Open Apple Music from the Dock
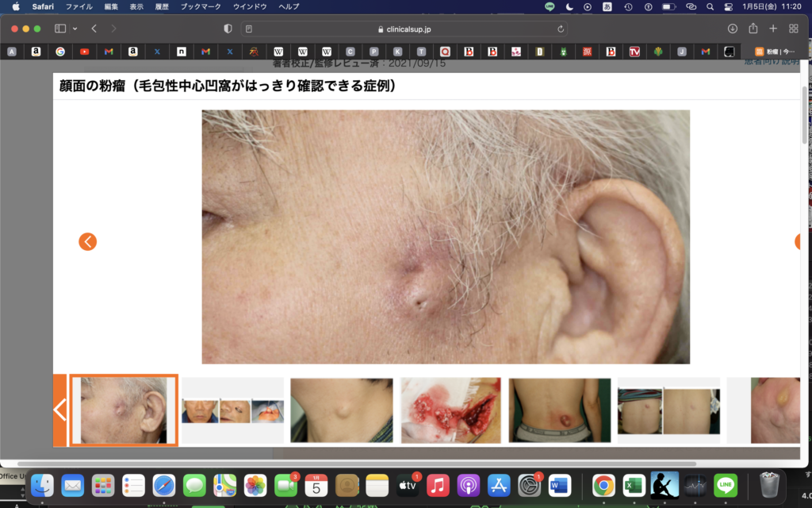This screenshot has width=812, height=508. [439, 486]
